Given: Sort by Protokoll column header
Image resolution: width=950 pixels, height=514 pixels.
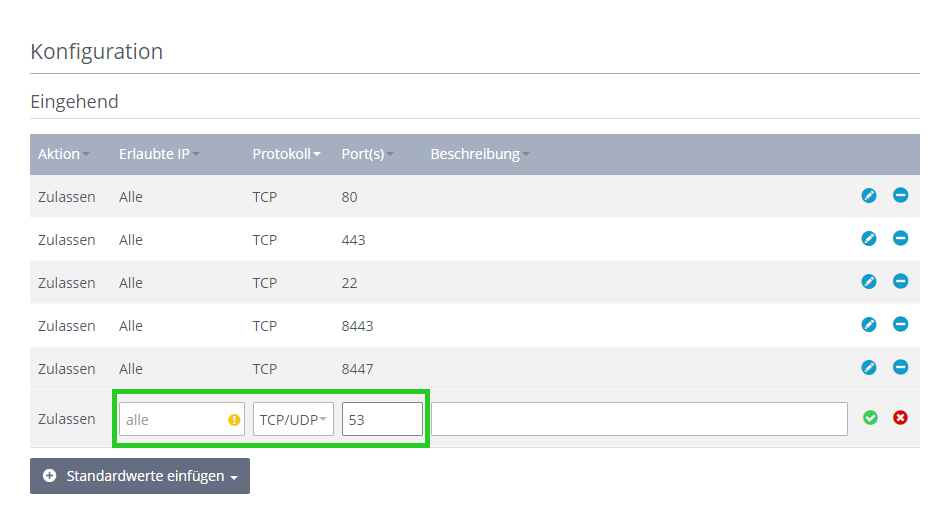Looking at the screenshot, I should pos(286,154).
